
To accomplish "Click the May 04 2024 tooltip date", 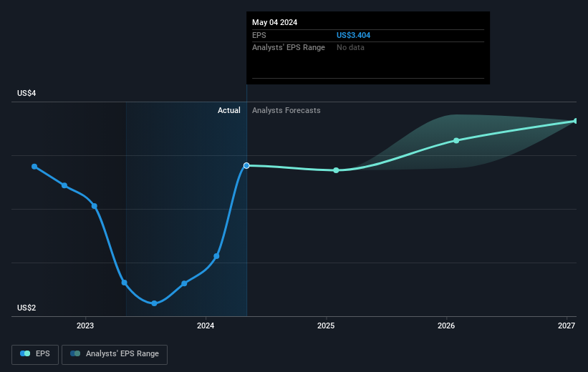I will pos(274,22).
